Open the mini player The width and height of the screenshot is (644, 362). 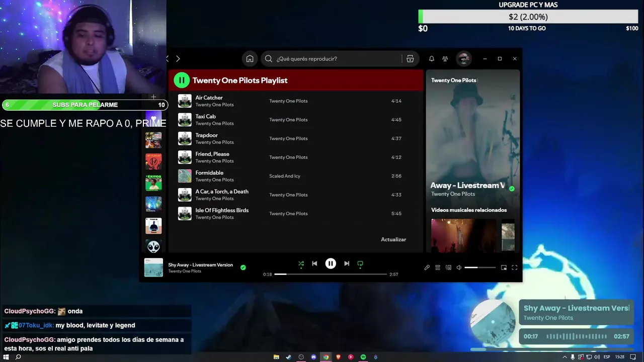[x=504, y=267]
